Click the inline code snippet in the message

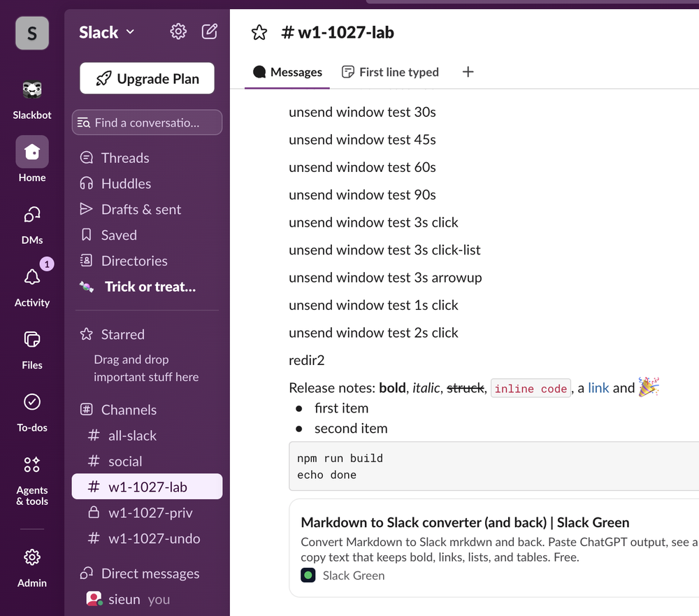(x=531, y=389)
